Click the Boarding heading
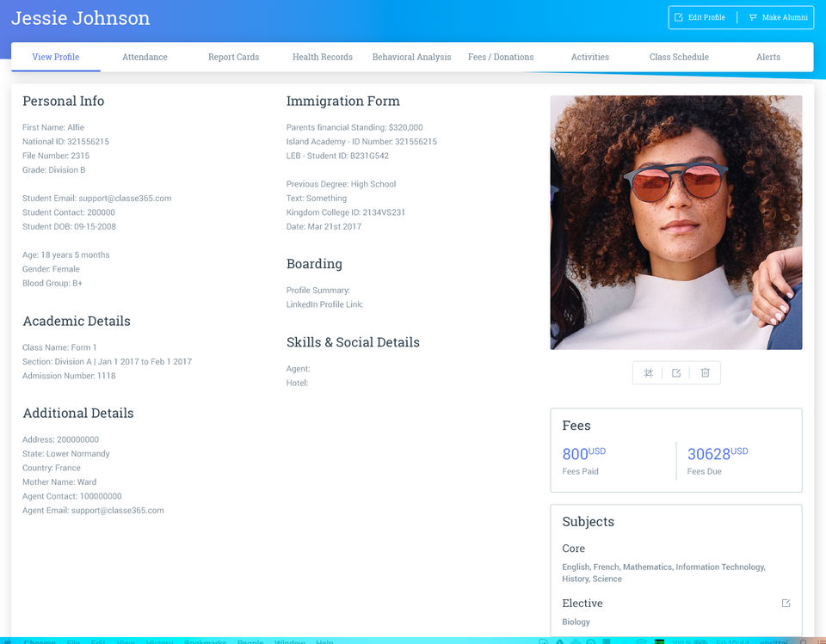 click(x=314, y=264)
